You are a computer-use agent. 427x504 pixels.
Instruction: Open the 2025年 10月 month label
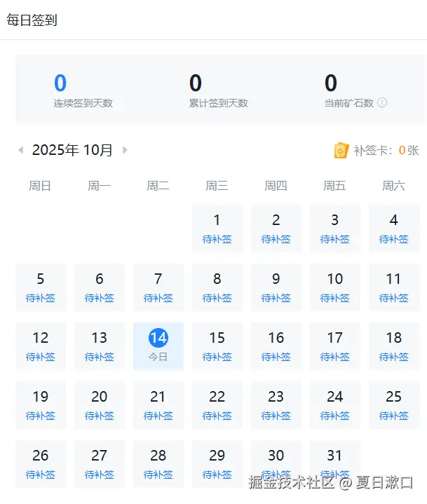click(72, 150)
